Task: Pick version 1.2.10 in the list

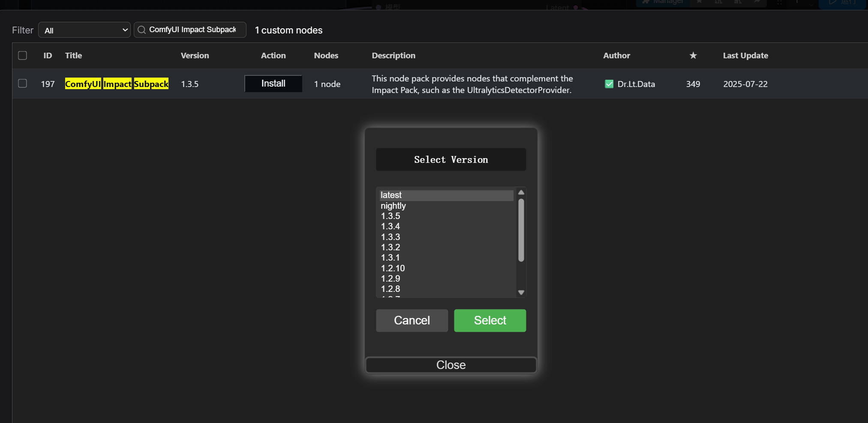Action: click(446, 268)
